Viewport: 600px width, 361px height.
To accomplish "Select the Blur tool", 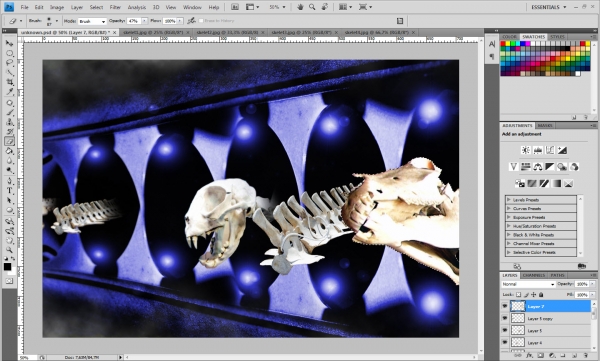I will pos(9,161).
